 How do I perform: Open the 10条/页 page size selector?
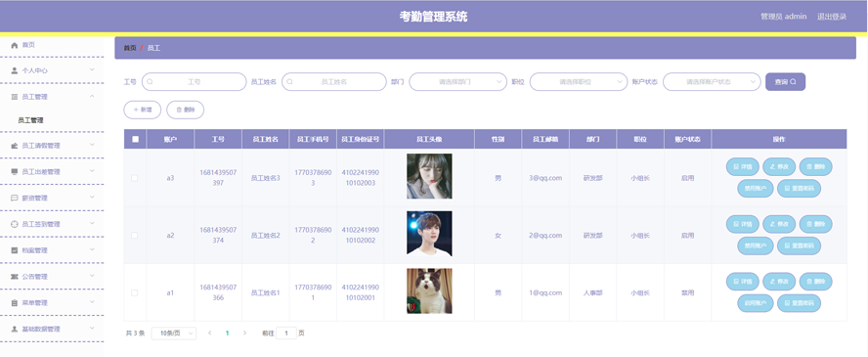173,334
